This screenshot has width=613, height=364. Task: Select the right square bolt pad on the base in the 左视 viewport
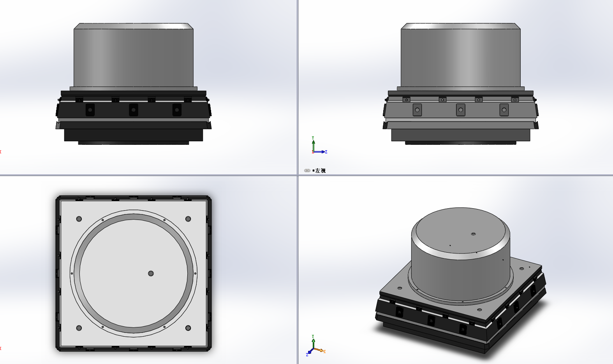[x=504, y=110]
